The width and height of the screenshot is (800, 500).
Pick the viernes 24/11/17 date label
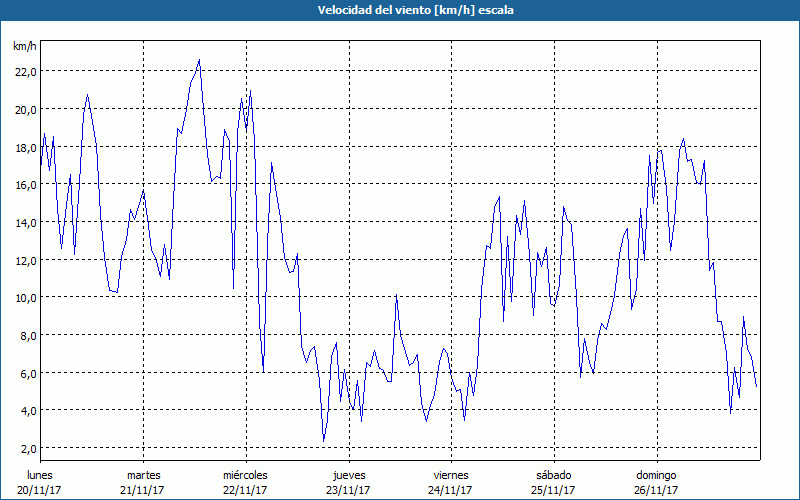pyautogui.click(x=450, y=482)
